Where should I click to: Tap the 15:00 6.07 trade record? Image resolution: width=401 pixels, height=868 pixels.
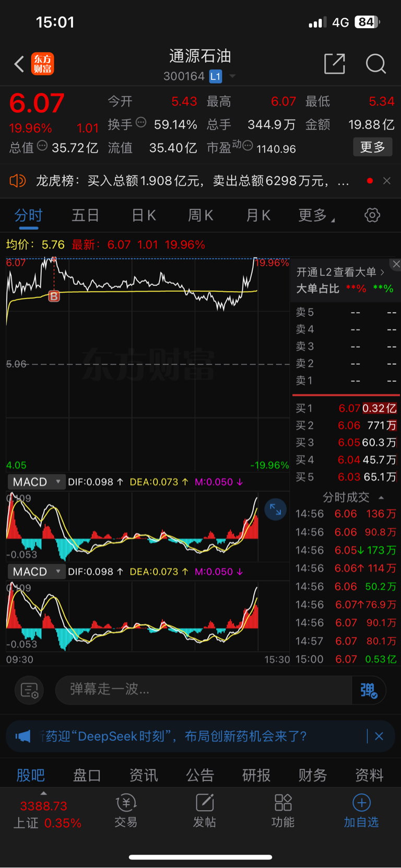point(346,659)
